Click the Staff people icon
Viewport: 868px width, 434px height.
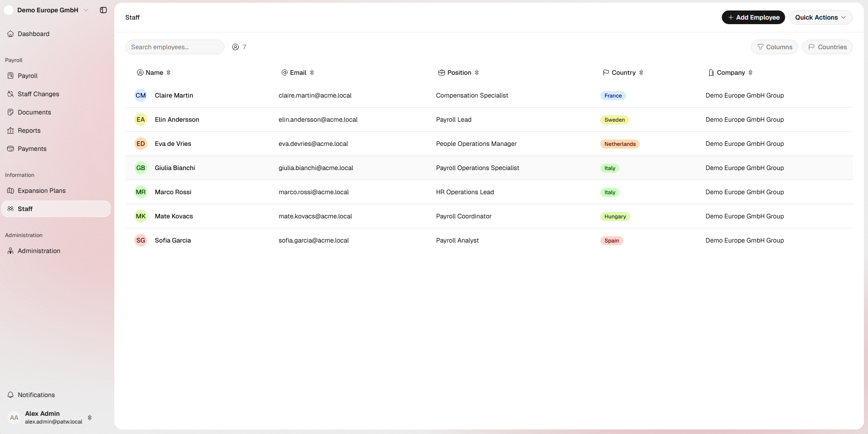tap(10, 209)
